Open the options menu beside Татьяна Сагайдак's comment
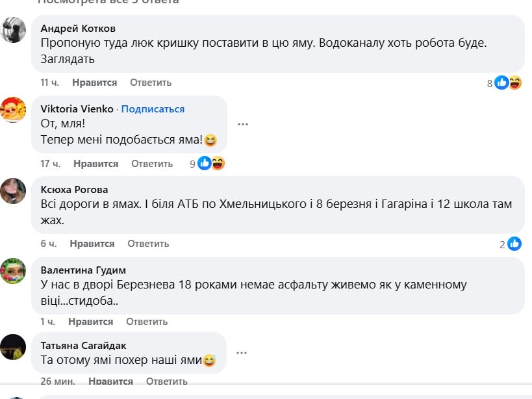 (242, 352)
